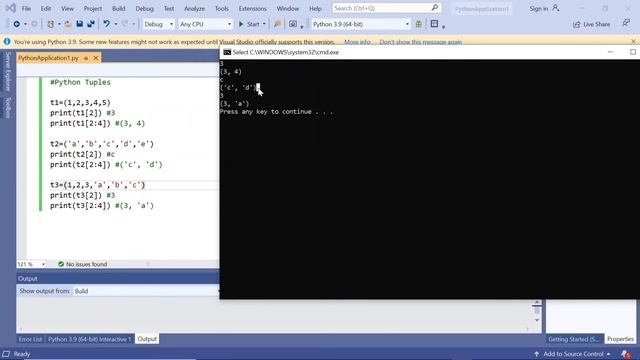
Task: Open the Debug menu
Action: pos(144,9)
